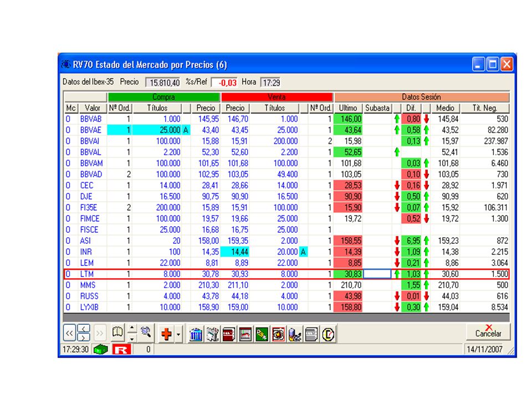Click the torn paper sheets icon
Image resolution: width=532 pixels, height=399 pixels.
[x=212, y=335]
